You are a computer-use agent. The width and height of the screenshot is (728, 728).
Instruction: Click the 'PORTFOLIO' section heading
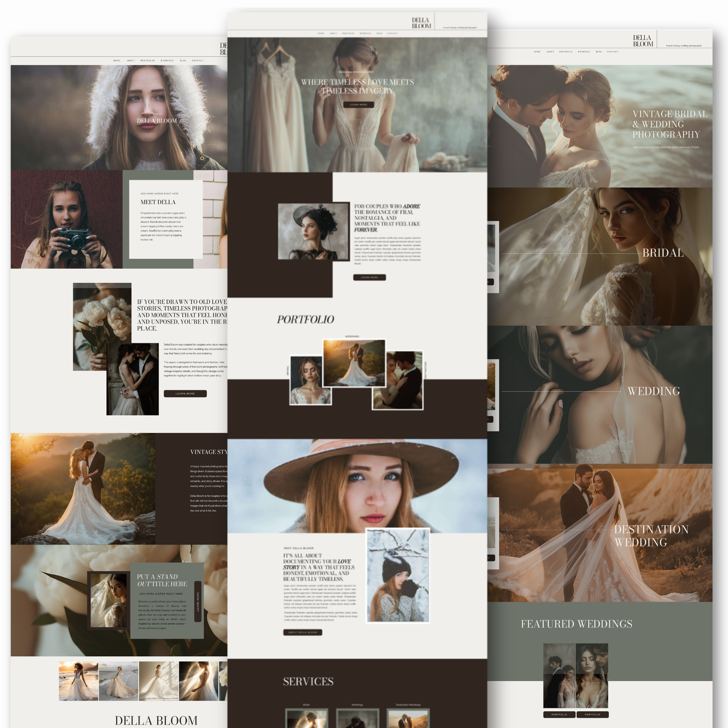pos(305,319)
